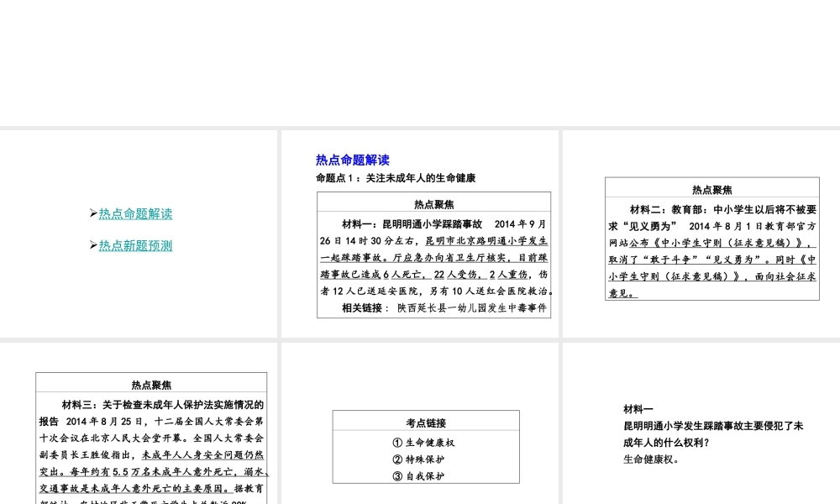
Task: Select 热点聚焦 header in the 材料一 table
Action: (x=434, y=204)
